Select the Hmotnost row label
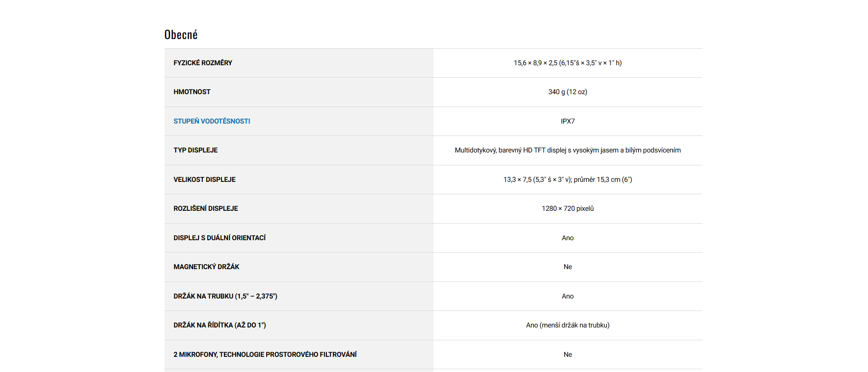This screenshot has width=868, height=372. 192,92
